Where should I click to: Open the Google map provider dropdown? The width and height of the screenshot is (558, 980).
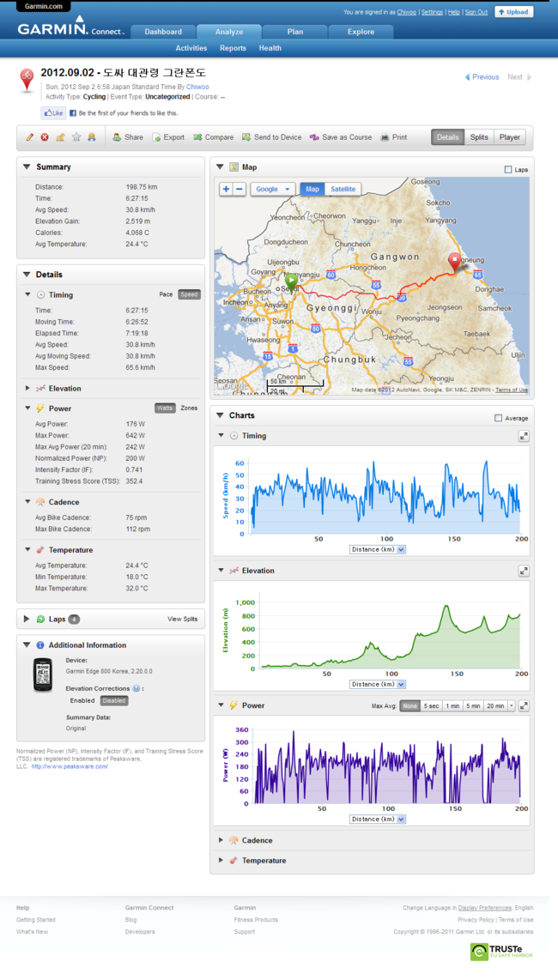(273, 189)
